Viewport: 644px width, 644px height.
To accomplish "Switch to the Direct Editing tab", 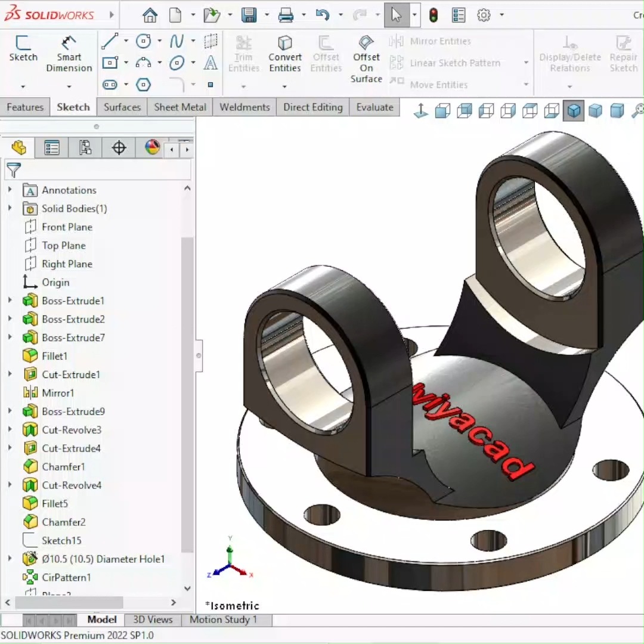I will (x=313, y=107).
